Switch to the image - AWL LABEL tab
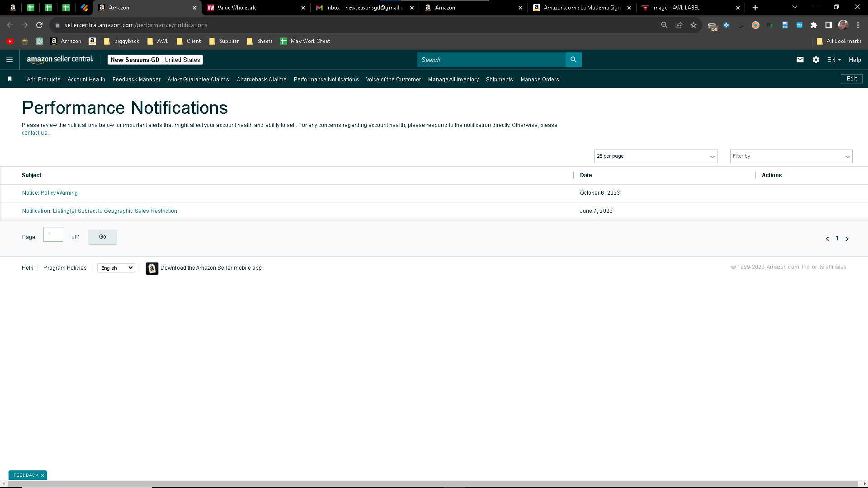Image resolution: width=868 pixels, height=488 pixels. [x=690, y=8]
